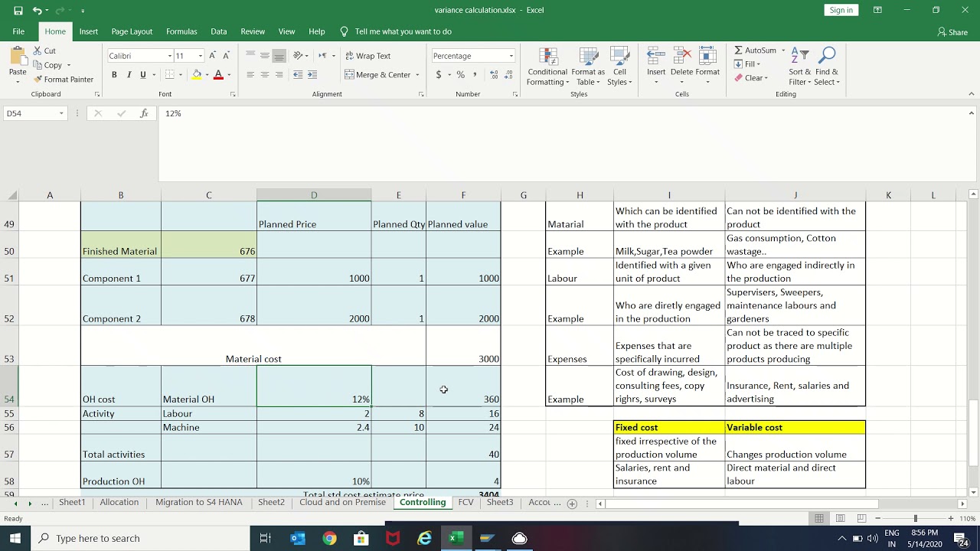Open the Name Box dropdown arrow

tap(60, 113)
